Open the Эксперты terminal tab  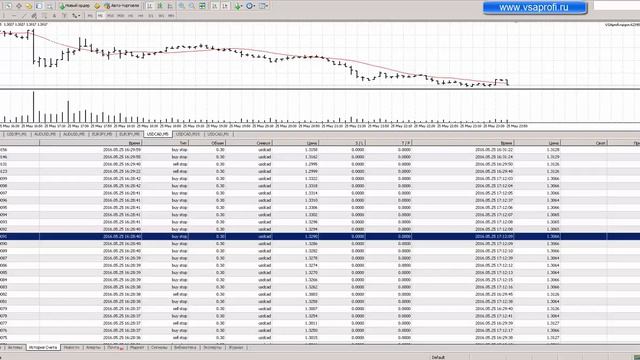tap(212, 347)
